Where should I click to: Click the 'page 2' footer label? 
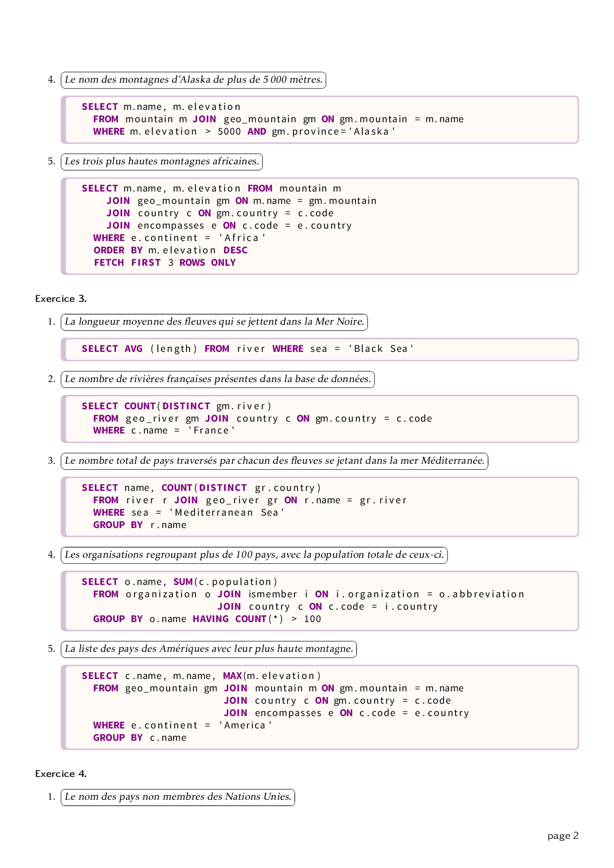563,836
